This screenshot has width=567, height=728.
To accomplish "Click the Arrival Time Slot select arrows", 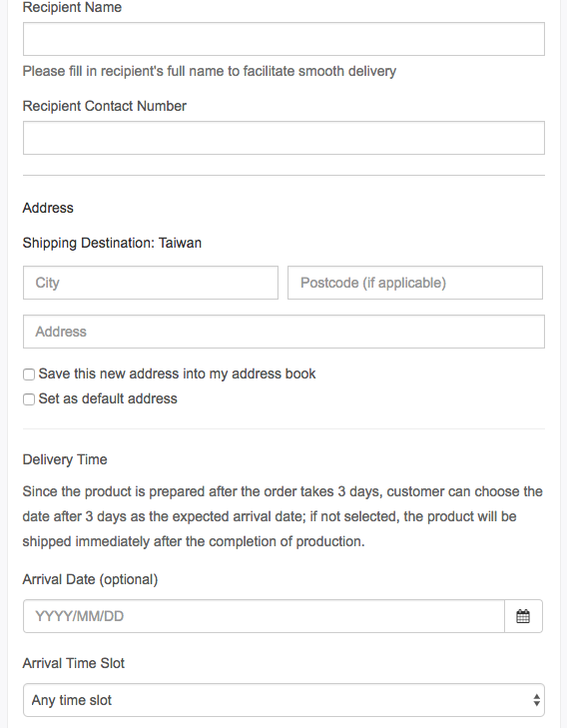I will point(536,700).
